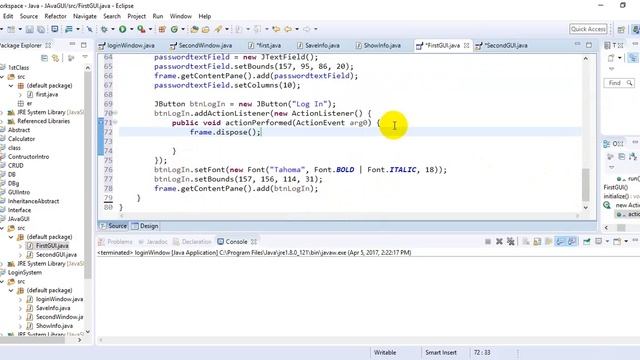This screenshot has width=640, height=360.
Task: Remove Launch X icon in Console
Action: pyautogui.click(x=499, y=242)
